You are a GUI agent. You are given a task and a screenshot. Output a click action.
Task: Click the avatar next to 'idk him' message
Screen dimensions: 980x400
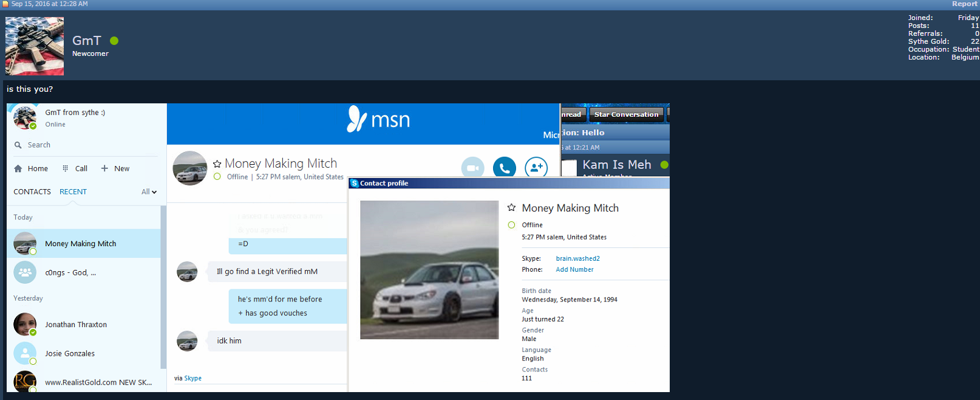pyautogui.click(x=187, y=341)
